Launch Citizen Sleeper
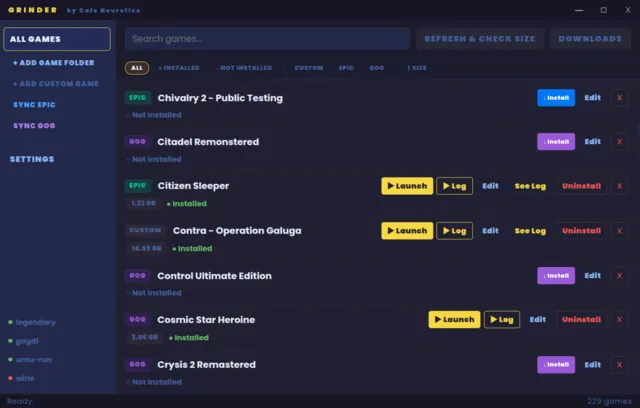The width and height of the screenshot is (640, 408). pos(407,186)
